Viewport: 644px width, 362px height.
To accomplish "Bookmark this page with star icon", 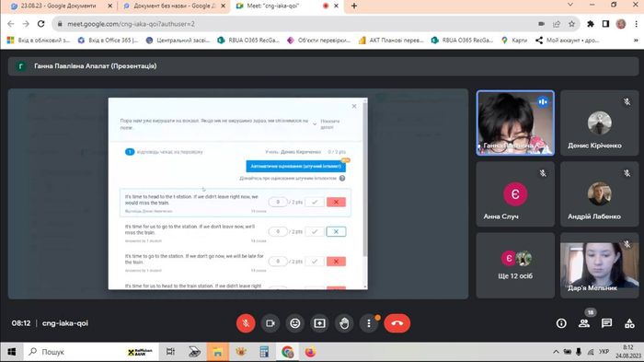I will (571, 24).
